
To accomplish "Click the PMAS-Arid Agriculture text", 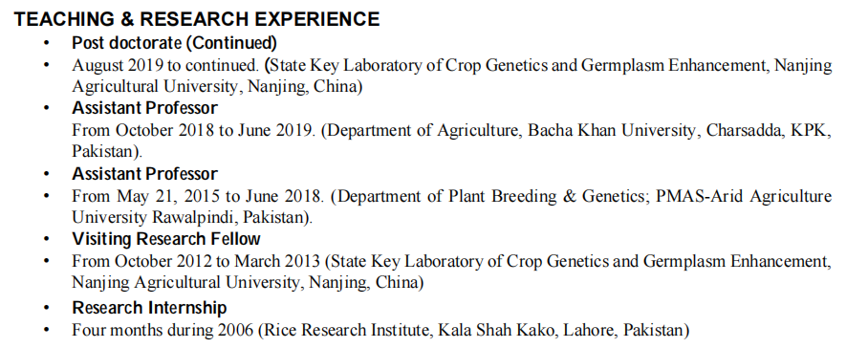I will 744,196.
